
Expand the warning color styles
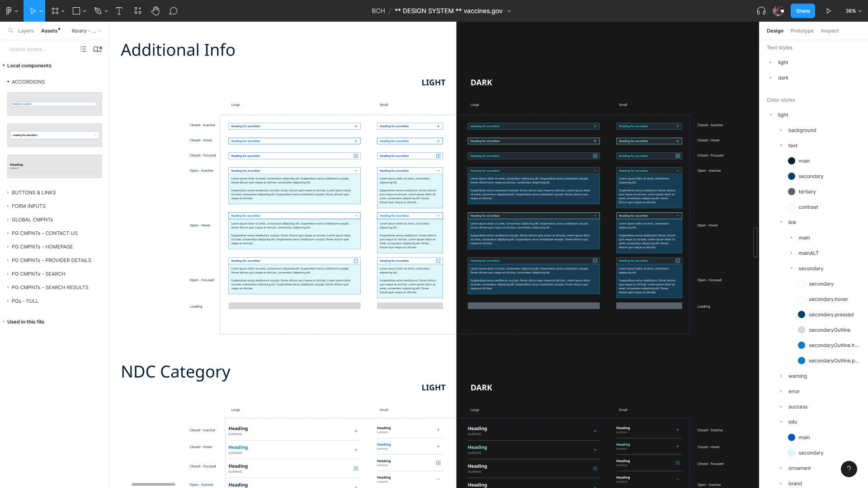click(781, 376)
